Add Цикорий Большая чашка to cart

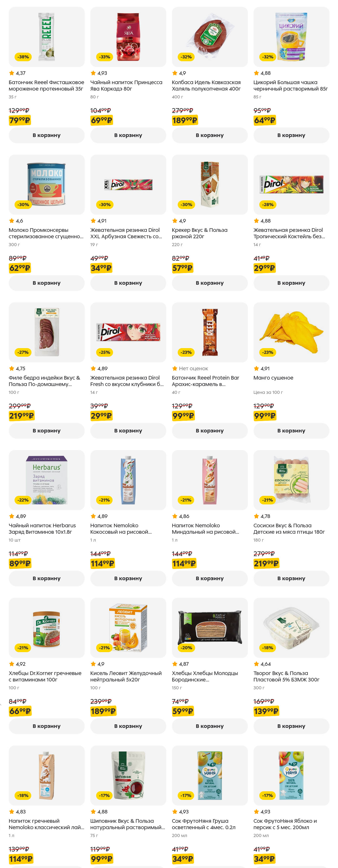coord(291,135)
